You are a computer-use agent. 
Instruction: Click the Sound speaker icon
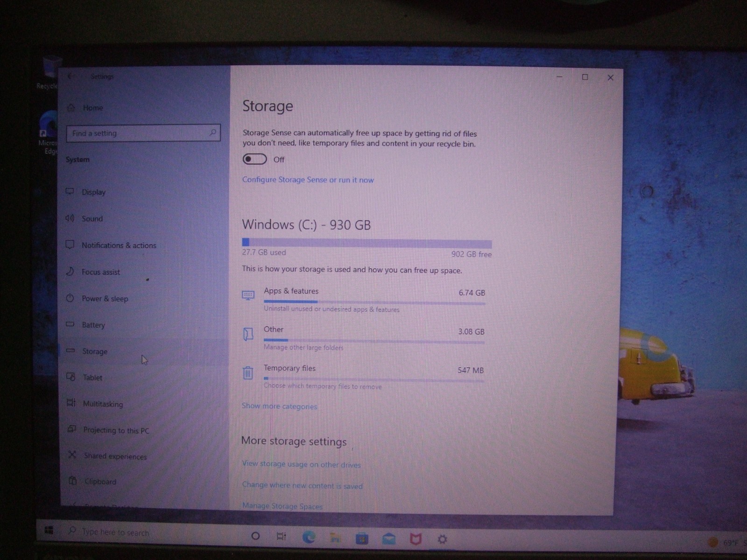pos(70,218)
